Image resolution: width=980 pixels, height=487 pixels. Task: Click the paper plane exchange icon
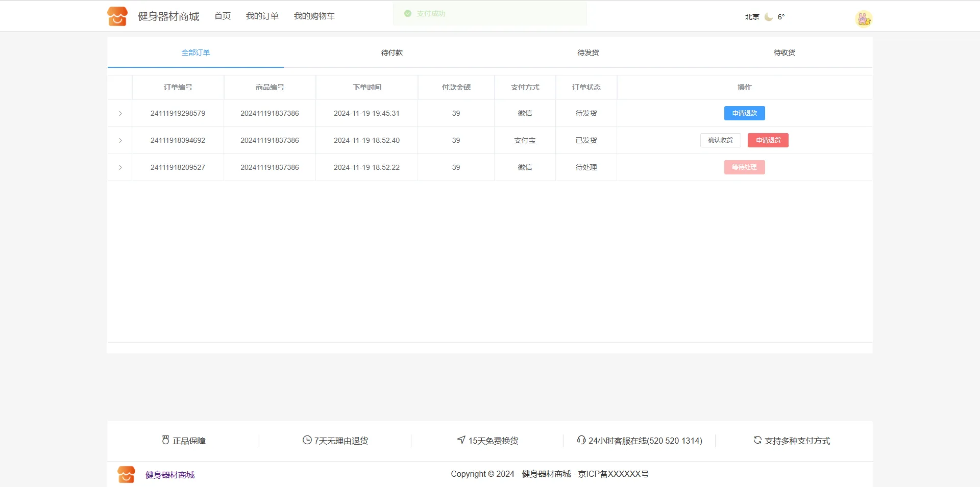[461, 440]
